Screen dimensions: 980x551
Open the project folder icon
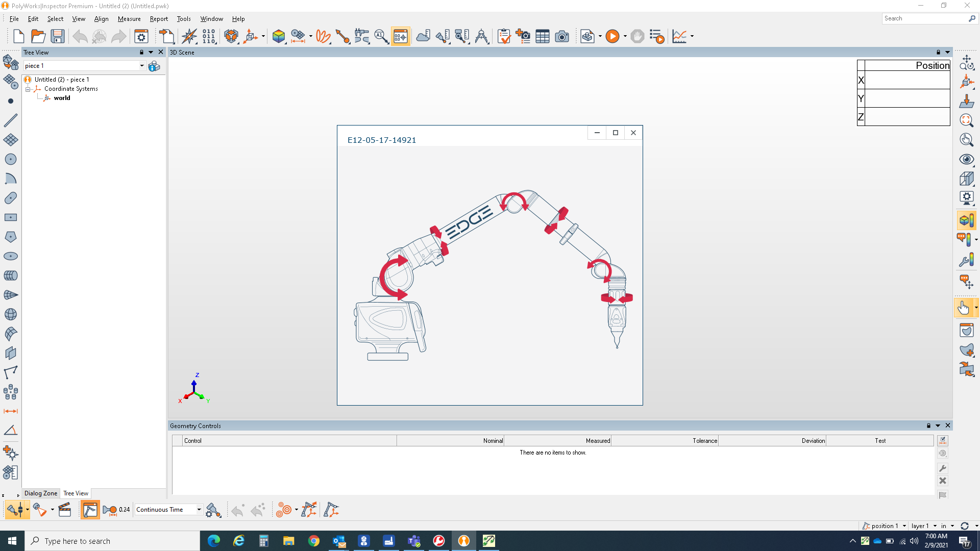pyautogui.click(x=38, y=36)
